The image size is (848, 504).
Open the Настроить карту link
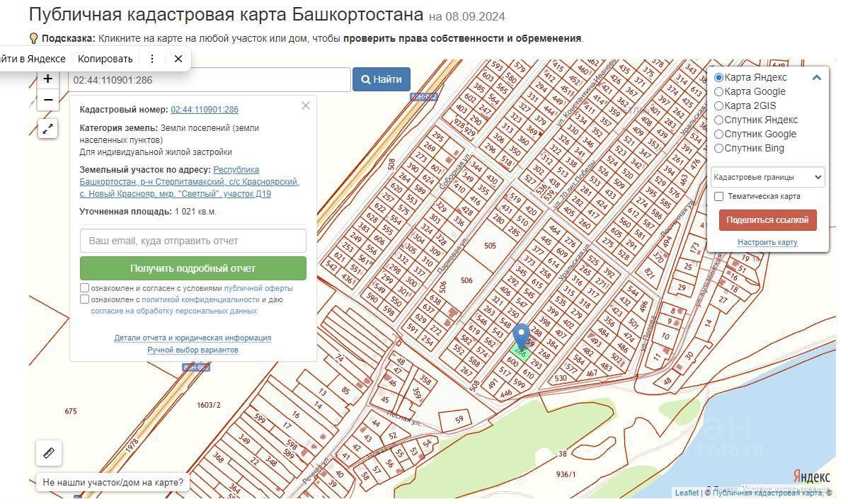pos(767,242)
